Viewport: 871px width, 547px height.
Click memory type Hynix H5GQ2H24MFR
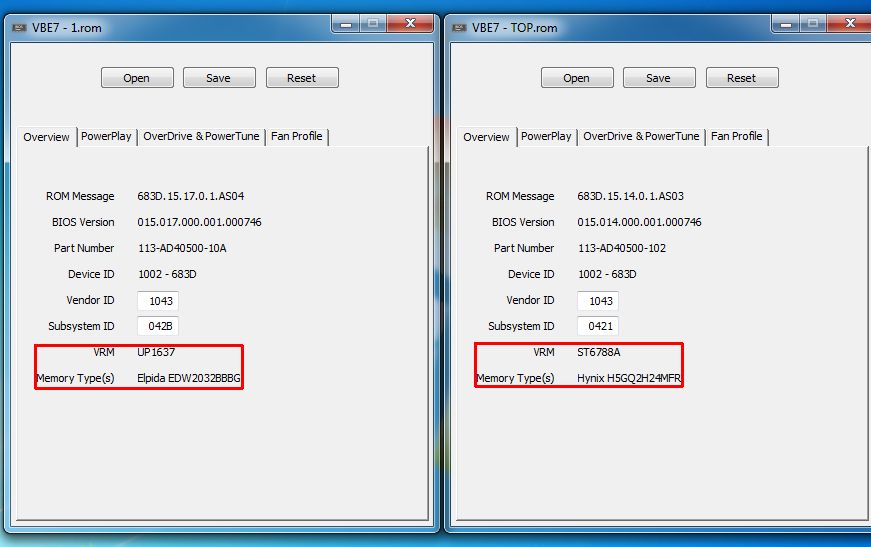point(629,378)
